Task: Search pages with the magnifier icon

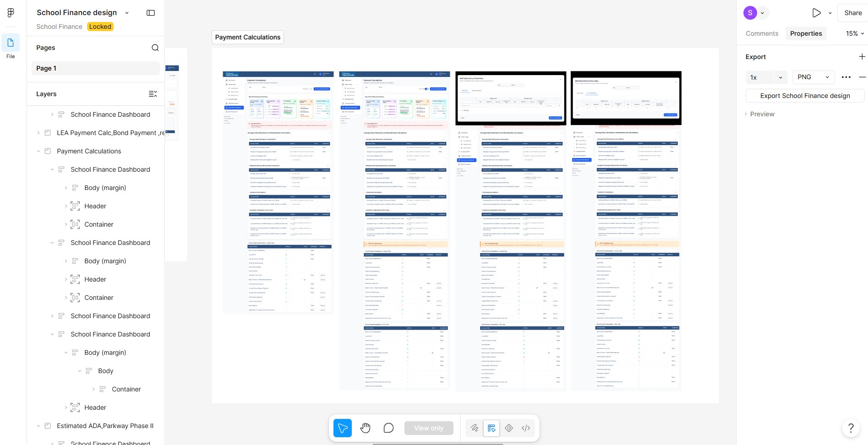Action: 155,48
